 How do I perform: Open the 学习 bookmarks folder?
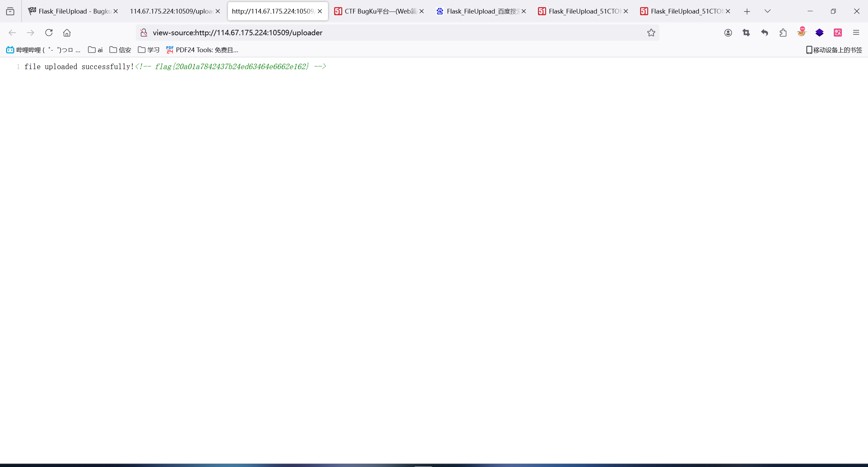(149, 50)
